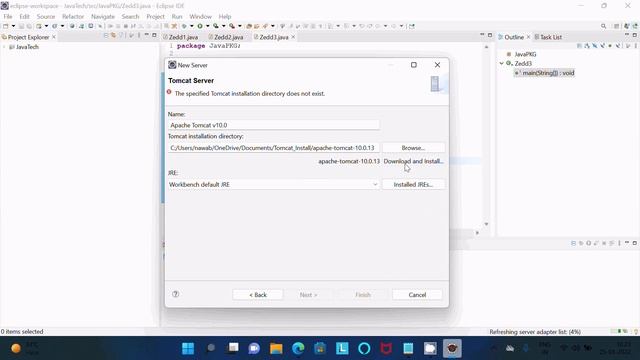Viewport: 640px width, 360px height.
Task: Click the < Back button
Action: coord(258,295)
